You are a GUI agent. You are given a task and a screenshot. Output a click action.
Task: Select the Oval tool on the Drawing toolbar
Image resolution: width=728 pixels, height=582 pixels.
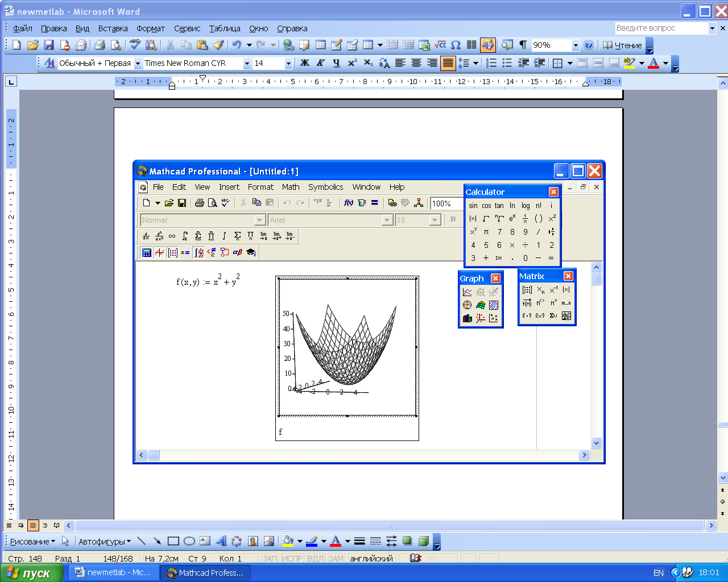[x=189, y=541]
